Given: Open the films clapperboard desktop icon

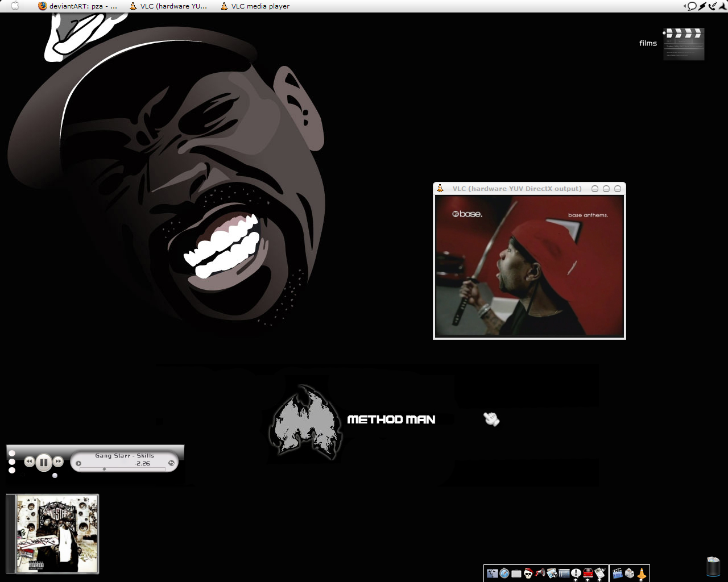Looking at the screenshot, I should point(684,44).
